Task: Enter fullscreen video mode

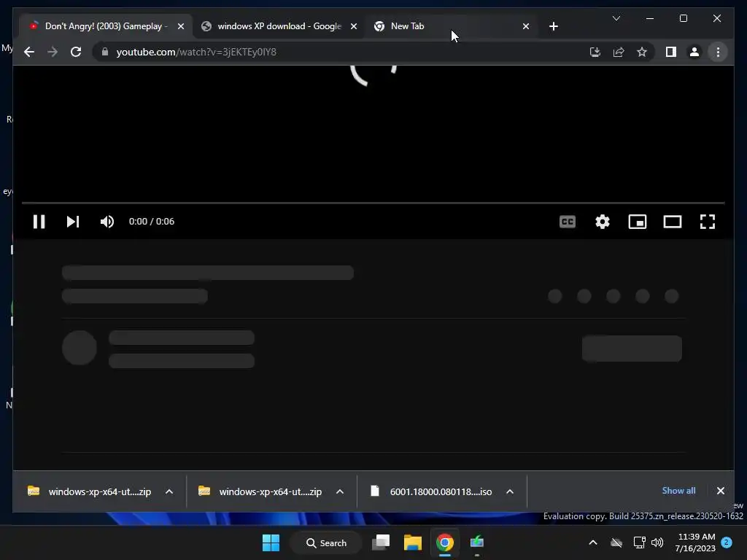Action: (708, 222)
